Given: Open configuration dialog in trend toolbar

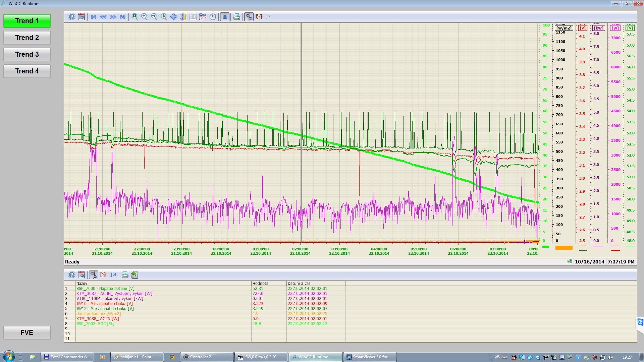Looking at the screenshot, I should coord(81,17).
